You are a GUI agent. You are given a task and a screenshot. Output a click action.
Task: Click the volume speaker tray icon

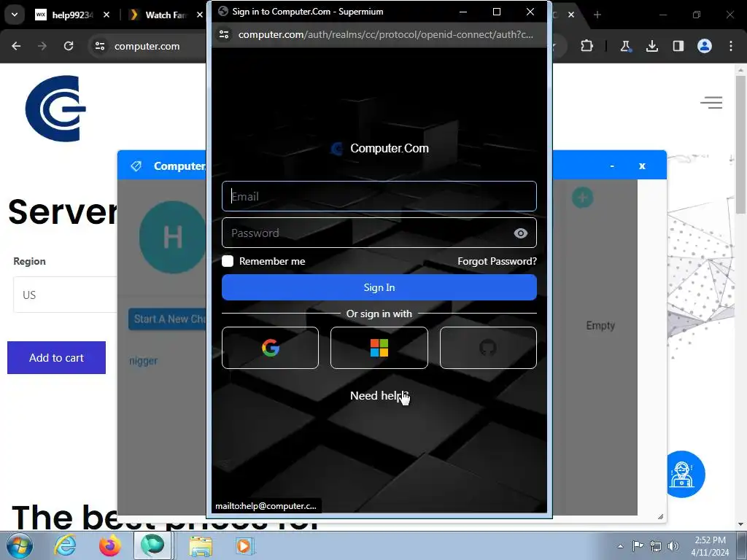pyautogui.click(x=673, y=545)
